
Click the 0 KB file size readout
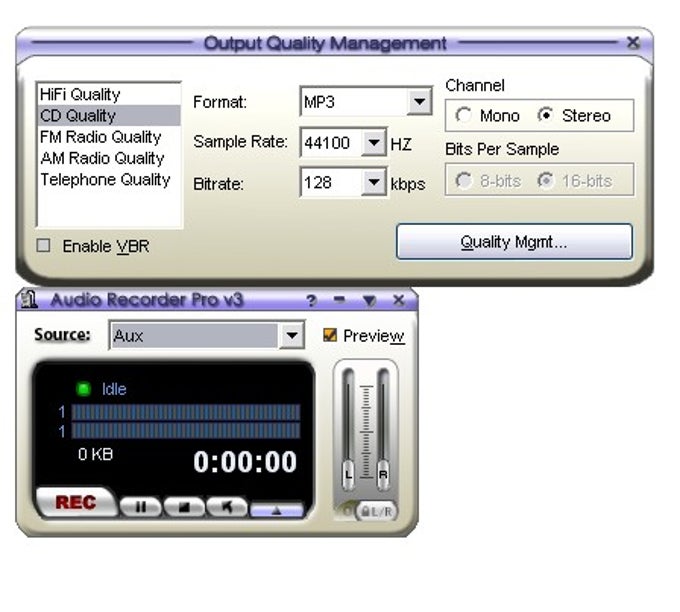(95, 454)
